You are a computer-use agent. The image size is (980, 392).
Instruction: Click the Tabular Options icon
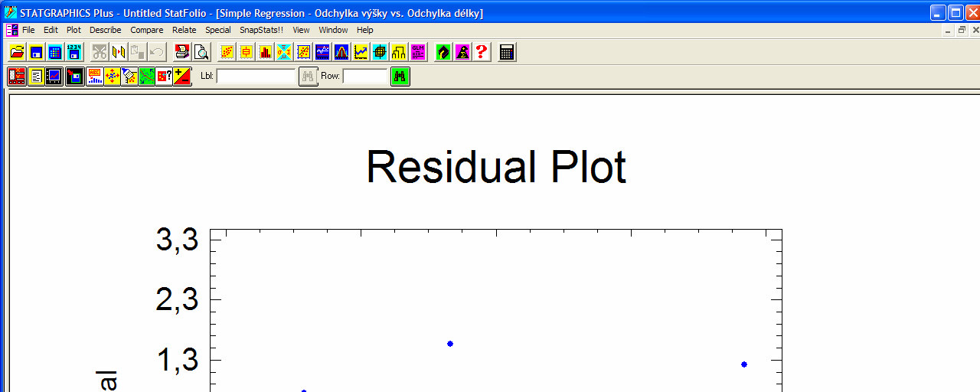tap(36, 77)
